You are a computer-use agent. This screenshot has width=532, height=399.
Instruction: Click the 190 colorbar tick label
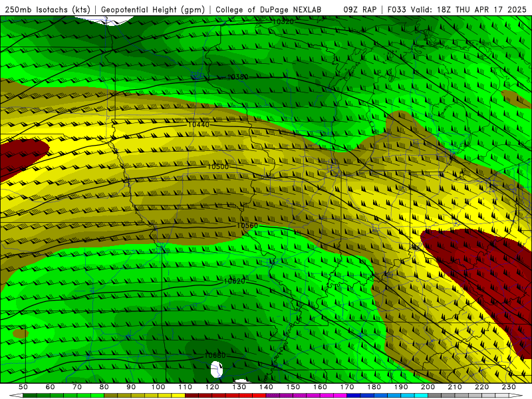pos(401,387)
